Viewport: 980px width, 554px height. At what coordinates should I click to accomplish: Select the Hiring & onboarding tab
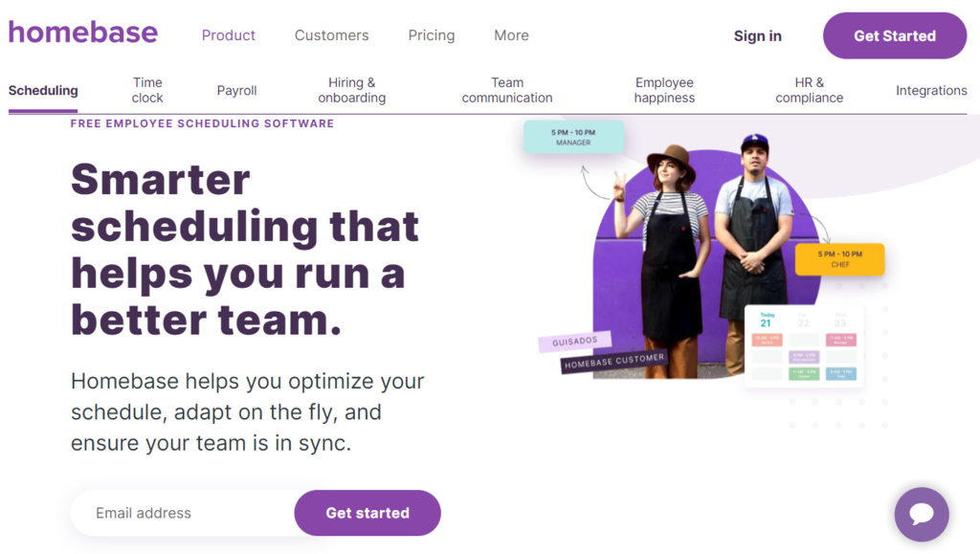click(x=351, y=90)
